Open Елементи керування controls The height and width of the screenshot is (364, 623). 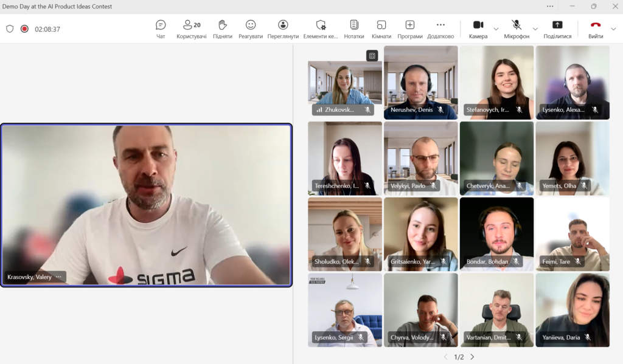[320, 29]
